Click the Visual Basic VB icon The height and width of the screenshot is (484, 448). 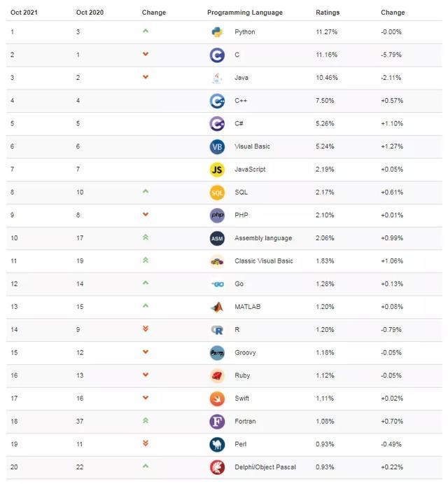point(217,146)
